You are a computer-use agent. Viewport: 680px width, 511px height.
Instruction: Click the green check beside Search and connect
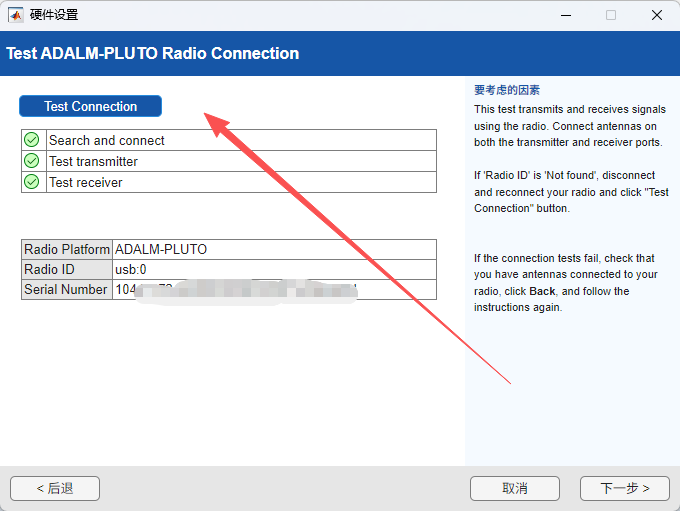[32, 140]
